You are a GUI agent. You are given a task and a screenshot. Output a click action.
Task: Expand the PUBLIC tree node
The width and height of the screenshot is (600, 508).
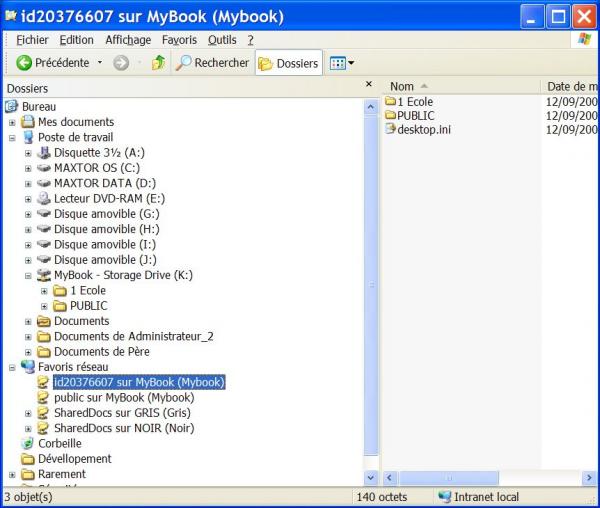(44, 307)
